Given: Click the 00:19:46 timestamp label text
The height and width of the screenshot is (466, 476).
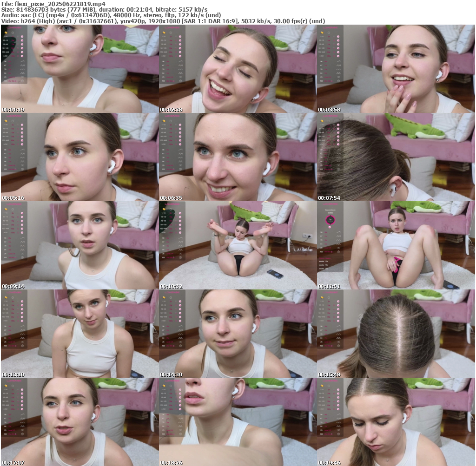Looking at the screenshot, I should point(330,463).
